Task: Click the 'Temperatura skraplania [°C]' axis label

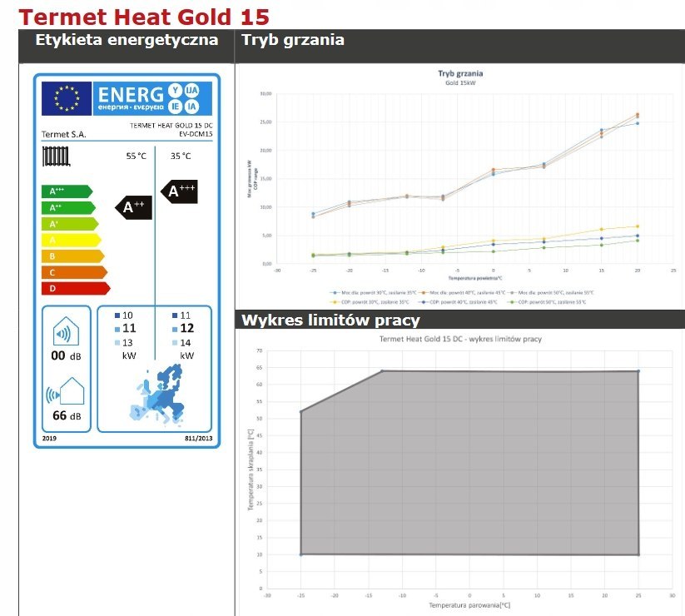Action: pyautogui.click(x=251, y=469)
